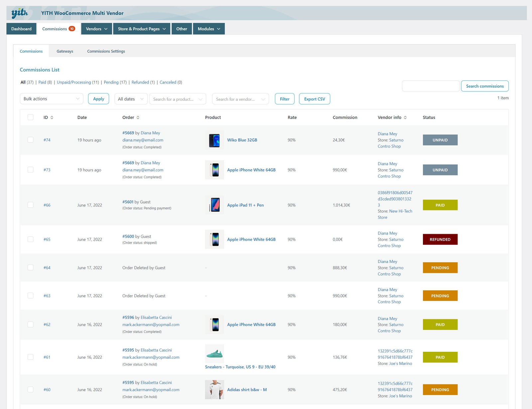Open commission #74 ID link
The image size is (532, 409).
tap(47, 140)
